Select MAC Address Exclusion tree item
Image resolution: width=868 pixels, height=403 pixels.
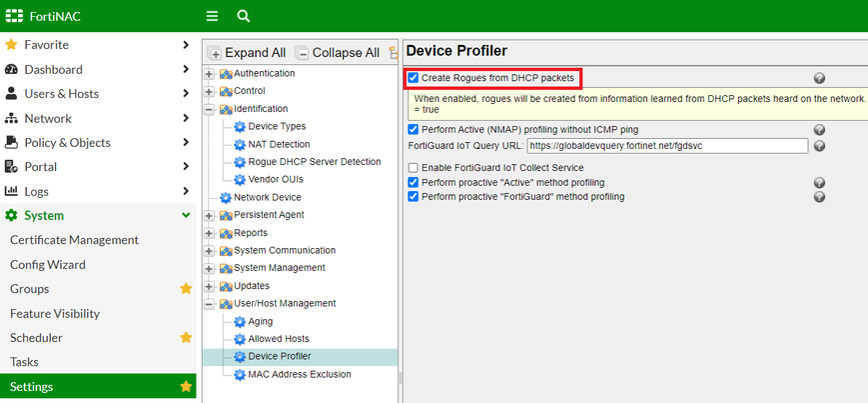(x=292, y=374)
